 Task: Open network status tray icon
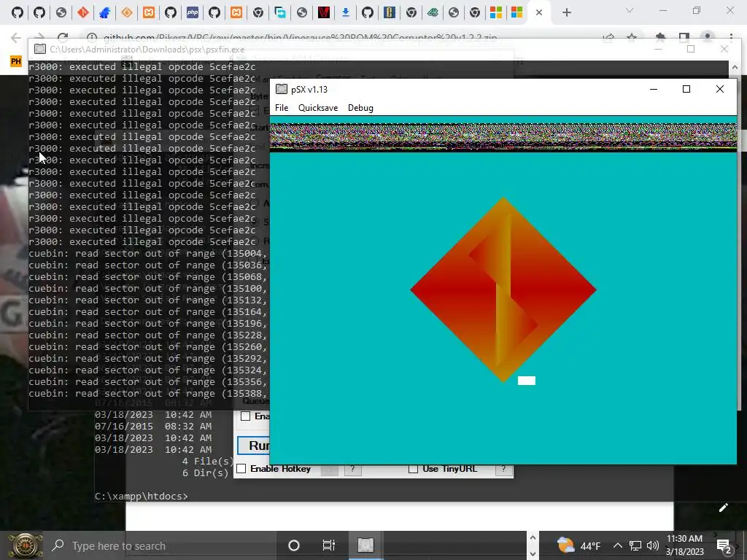coord(635,545)
